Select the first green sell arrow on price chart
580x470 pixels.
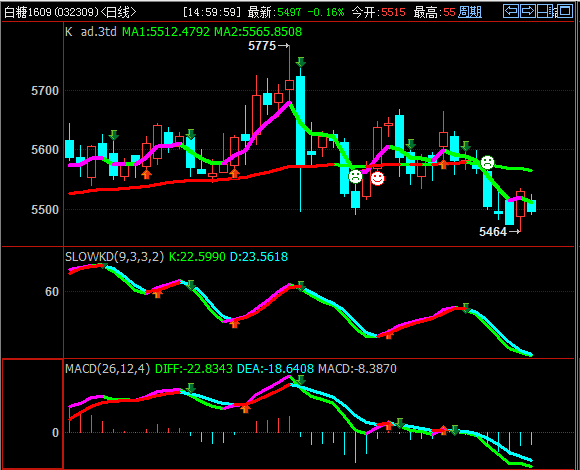pos(114,135)
